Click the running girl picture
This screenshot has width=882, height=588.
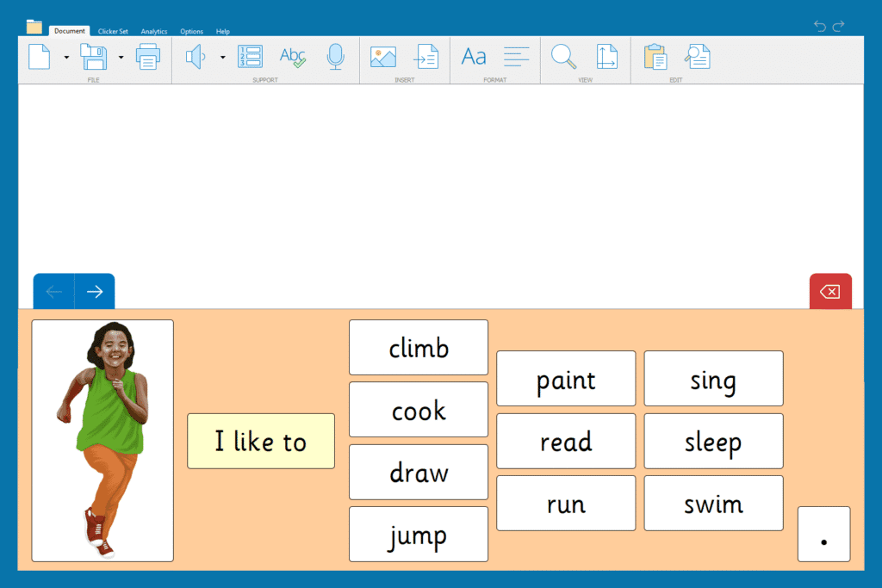point(102,441)
